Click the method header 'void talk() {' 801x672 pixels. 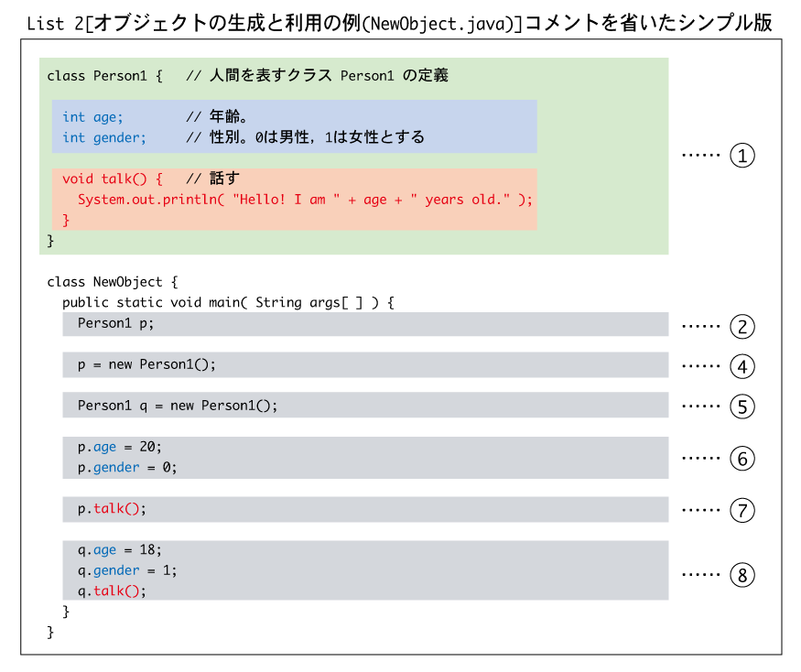[113, 179]
